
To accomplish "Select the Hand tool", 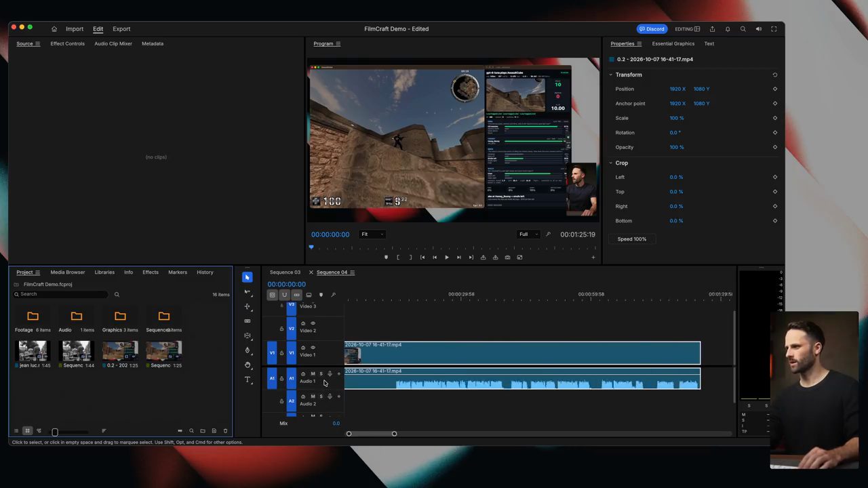I will 247,365.
